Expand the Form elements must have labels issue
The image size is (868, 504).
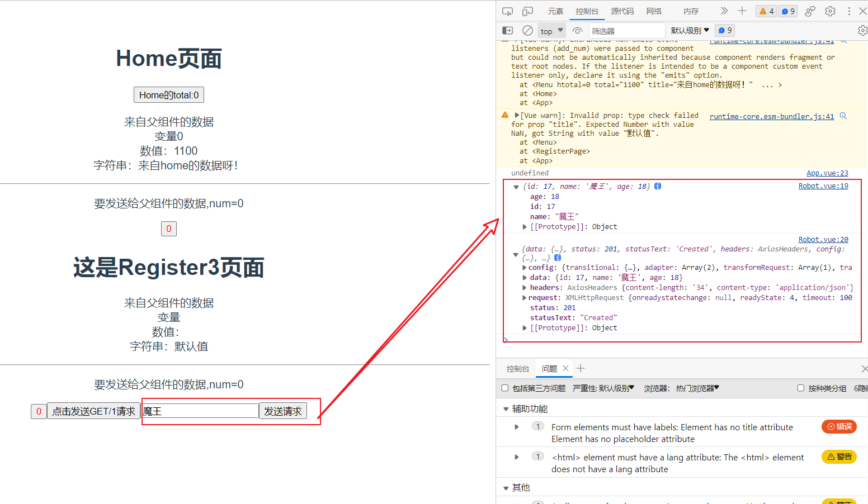click(516, 427)
